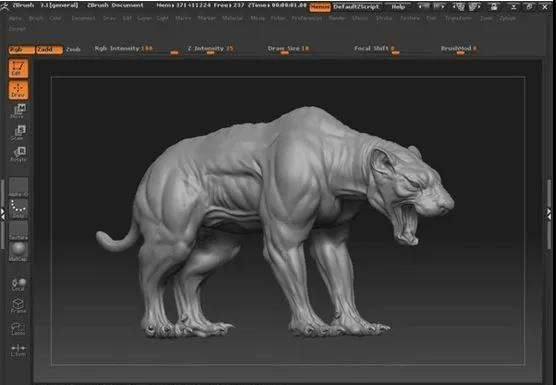Toggle the Zadd sculpt mode

pos(50,50)
